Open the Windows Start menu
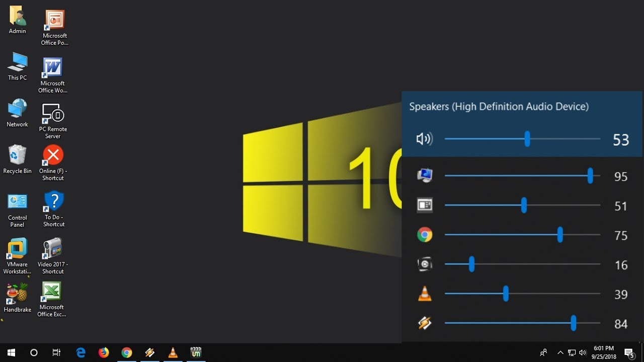Image resolution: width=644 pixels, height=362 pixels. pos(11,352)
